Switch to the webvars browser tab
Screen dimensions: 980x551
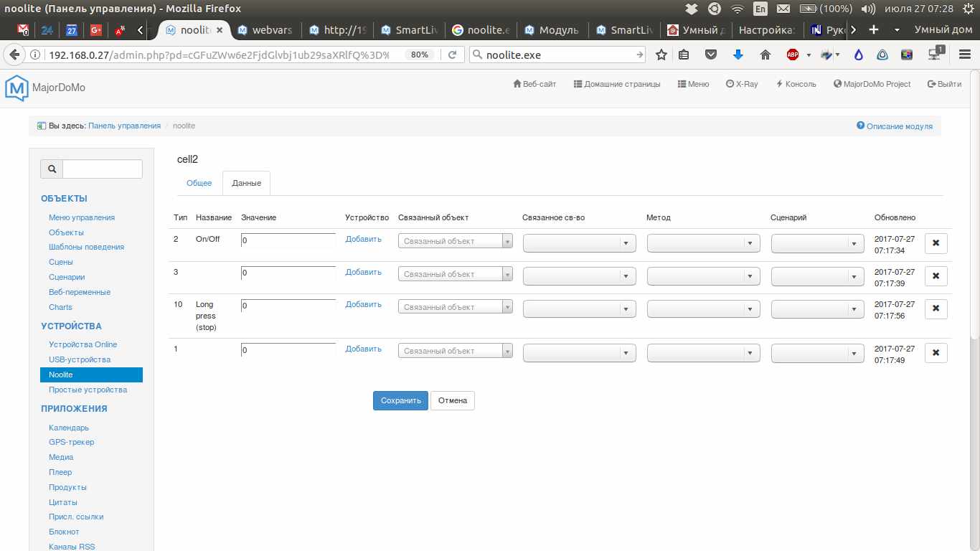265,30
